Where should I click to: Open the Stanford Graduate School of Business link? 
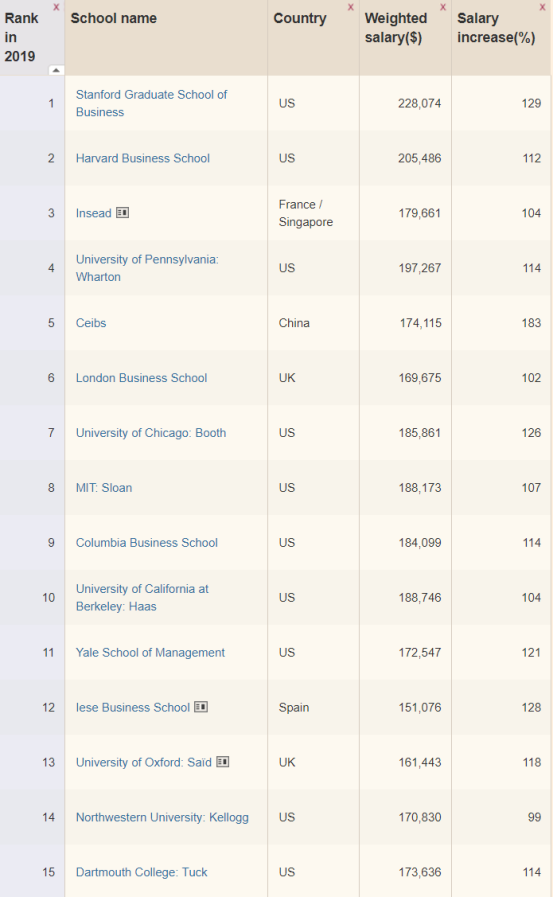point(151,103)
